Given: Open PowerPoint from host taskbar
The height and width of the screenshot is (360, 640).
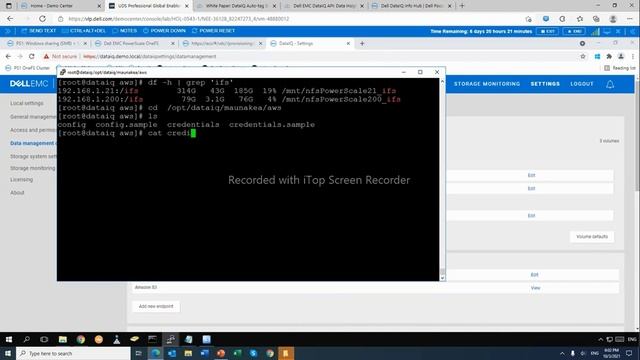Looking at the screenshot, I should click(x=221, y=353).
